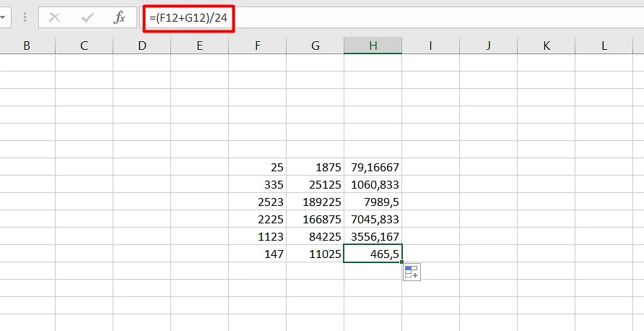Click the Cancel (X) icon in formula bar
644x331 pixels.
pyautogui.click(x=54, y=17)
